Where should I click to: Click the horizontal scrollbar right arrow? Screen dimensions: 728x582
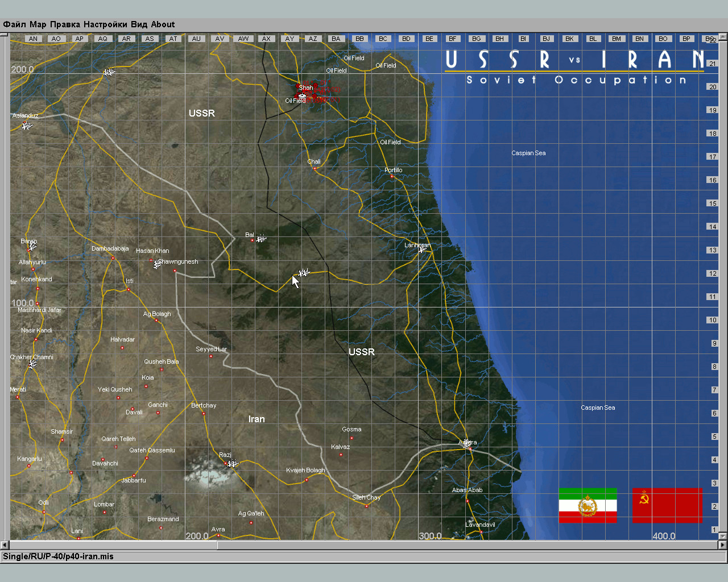click(722, 545)
